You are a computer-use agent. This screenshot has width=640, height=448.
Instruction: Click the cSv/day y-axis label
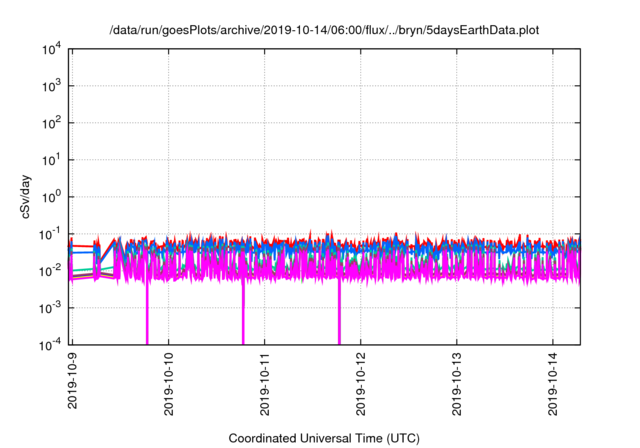pyautogui.click(x=25, y=197)
